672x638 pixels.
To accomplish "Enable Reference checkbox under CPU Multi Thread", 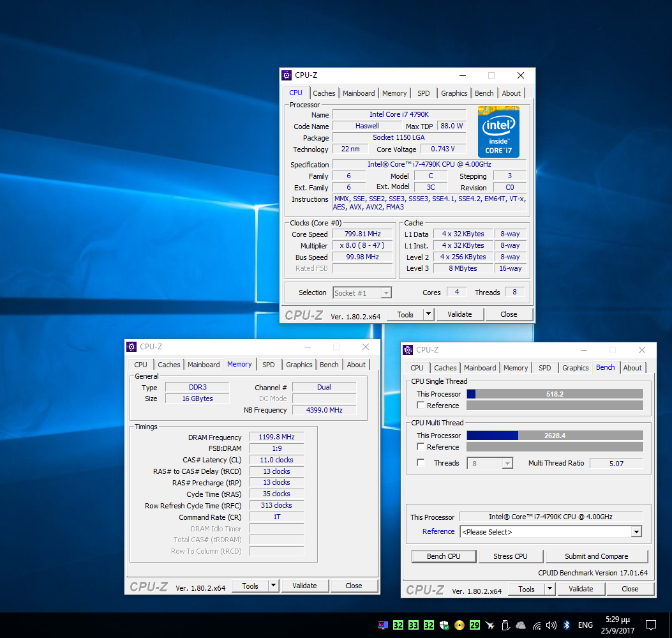I will coord(421,447).
